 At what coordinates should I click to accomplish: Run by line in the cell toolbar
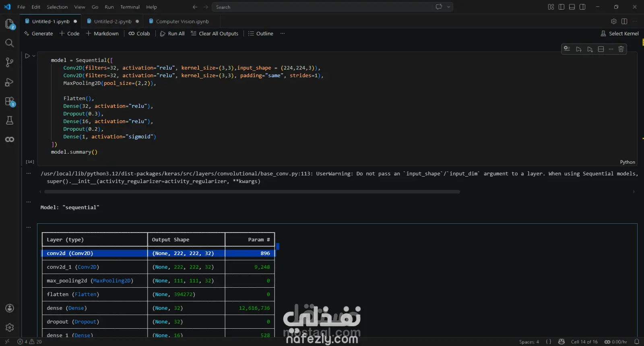coord(567,49)
